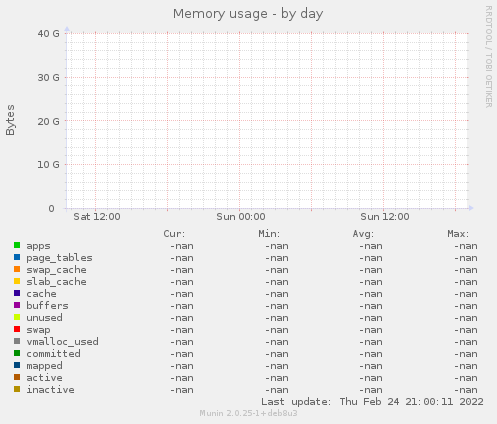
Task: Click the 'Bytes' y-axis label
Action: [x=10, y=120]
